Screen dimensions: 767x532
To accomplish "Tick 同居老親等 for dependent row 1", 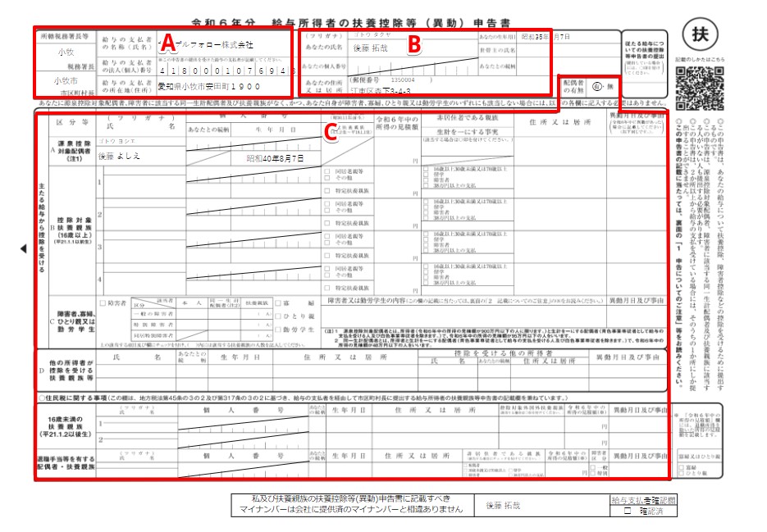I will [327, 171].
